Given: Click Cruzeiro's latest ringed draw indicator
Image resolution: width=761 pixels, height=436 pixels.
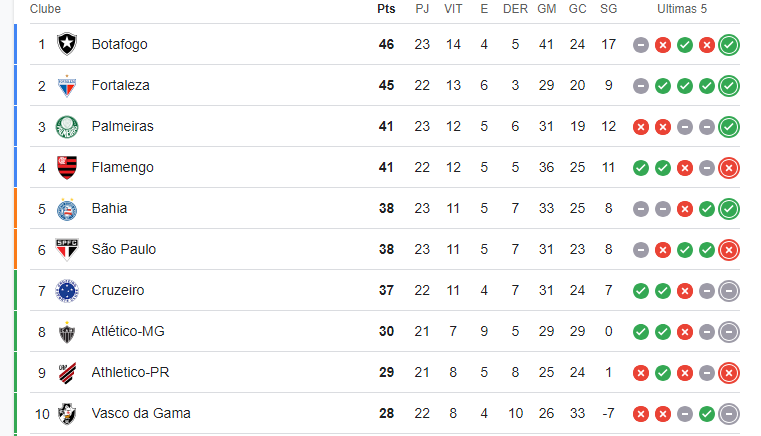Looking at the screenshot, I should click(728, 291).
